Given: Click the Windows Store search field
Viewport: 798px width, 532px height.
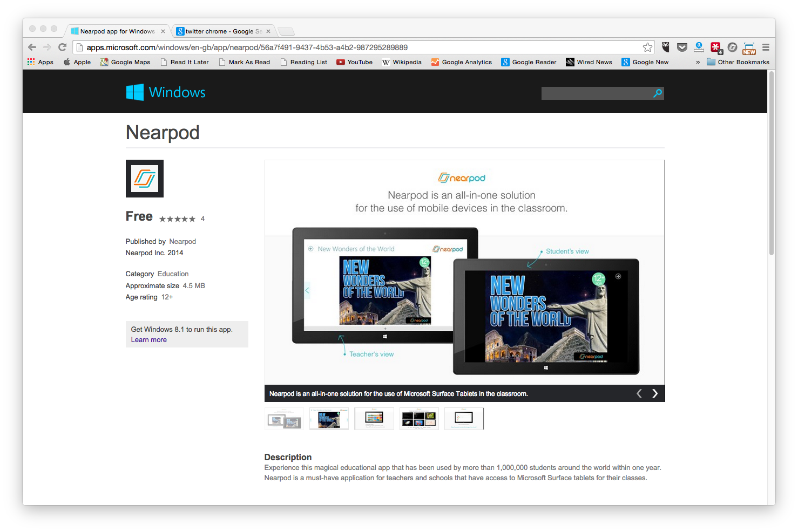Looking at the screenshot, I should point(597,93).
